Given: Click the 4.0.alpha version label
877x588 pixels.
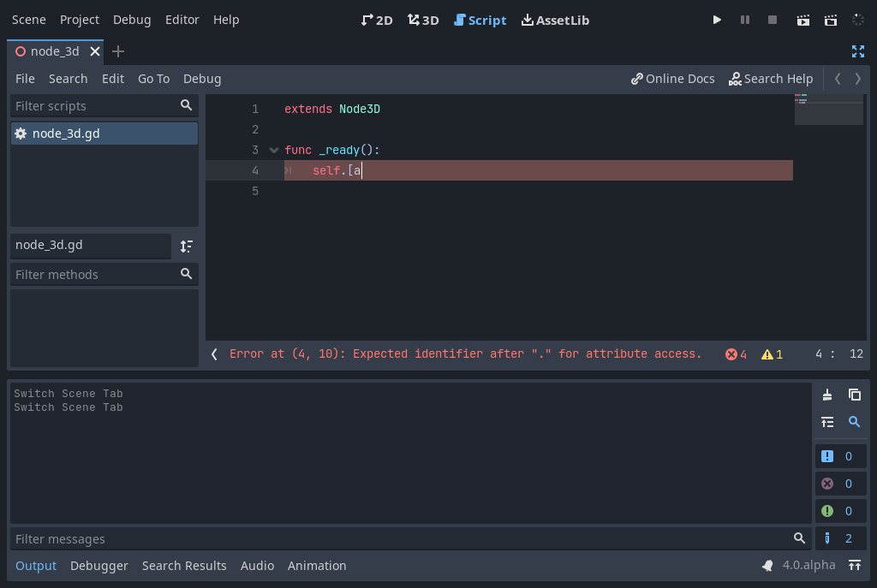Looking at the screenshot, I should coord(808,565).
